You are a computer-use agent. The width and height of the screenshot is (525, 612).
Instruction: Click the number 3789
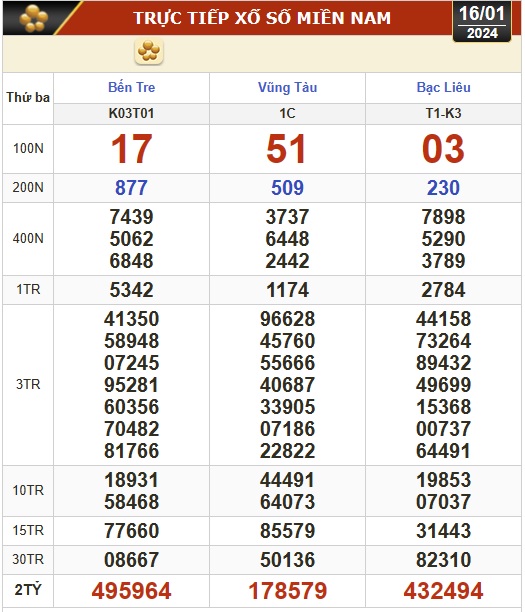coord(443,261)
